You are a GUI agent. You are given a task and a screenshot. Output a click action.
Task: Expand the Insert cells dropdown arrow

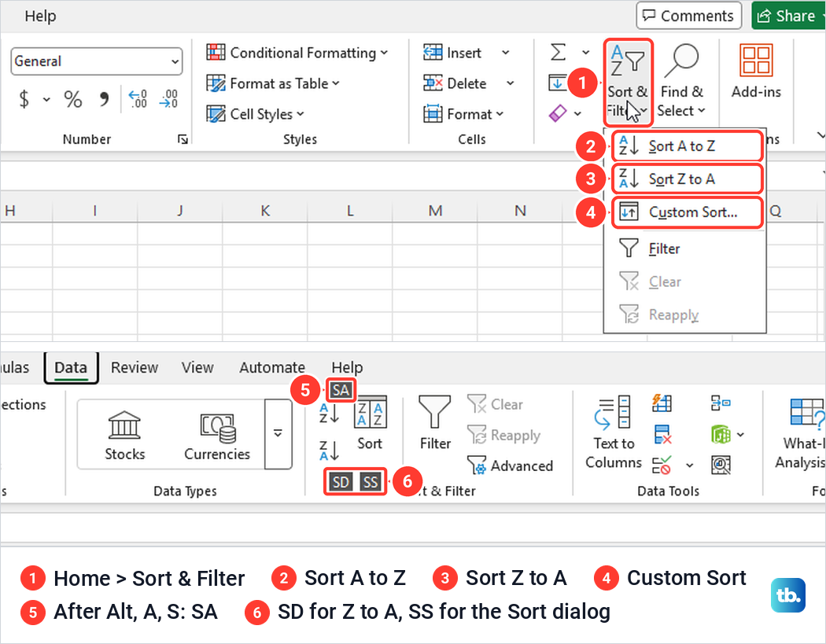point(505,53)
